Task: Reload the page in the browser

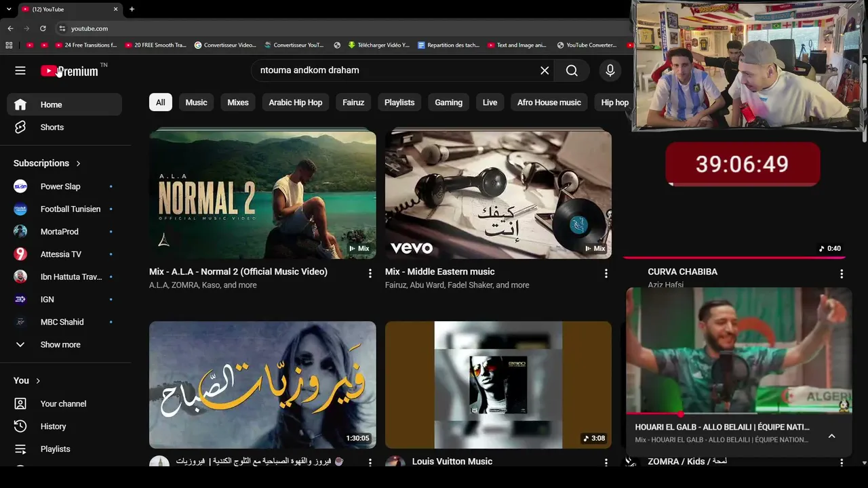Action: pyautogui.click(x=43, y=28)
